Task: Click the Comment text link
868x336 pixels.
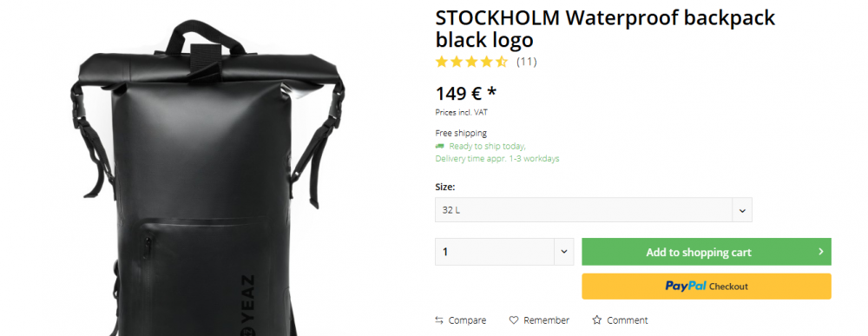Action: [x=628, y=320]
